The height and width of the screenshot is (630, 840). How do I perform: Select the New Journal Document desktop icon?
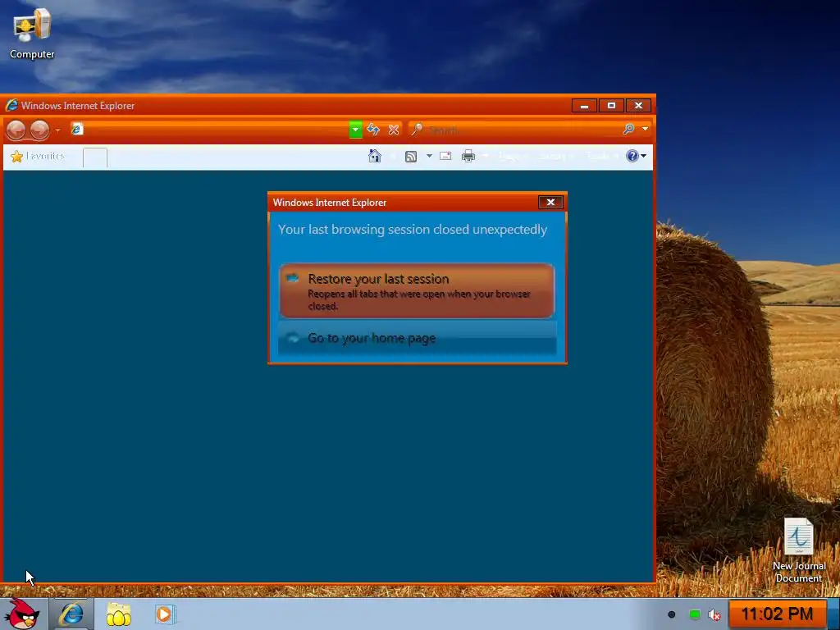[x=799, y=550]
